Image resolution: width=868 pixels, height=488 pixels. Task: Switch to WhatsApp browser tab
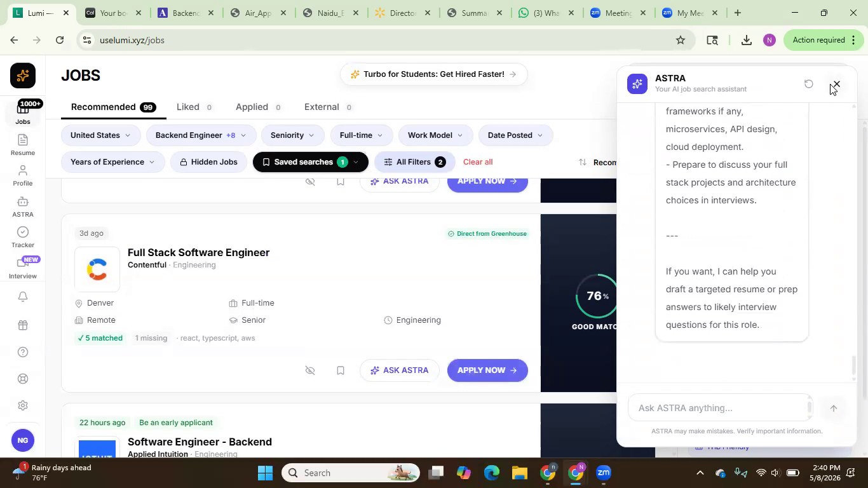pos(545,13)
